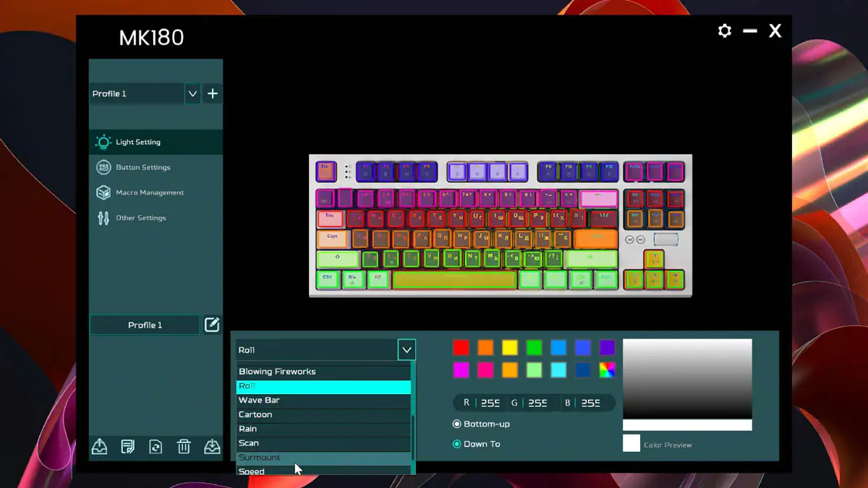This screenshot has width=868, height=488.
Task: Click the Win key on the keyboard image
Action: (353, 279)
